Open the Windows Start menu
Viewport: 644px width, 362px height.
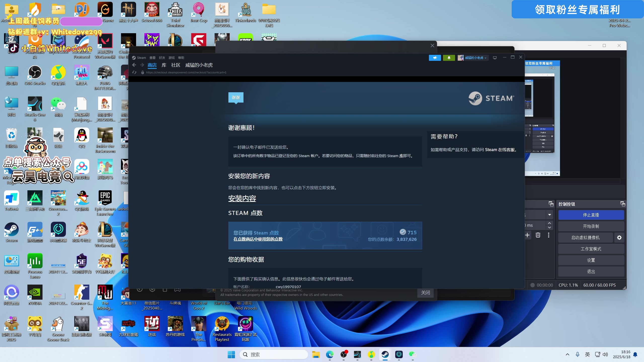coord(231,355)
